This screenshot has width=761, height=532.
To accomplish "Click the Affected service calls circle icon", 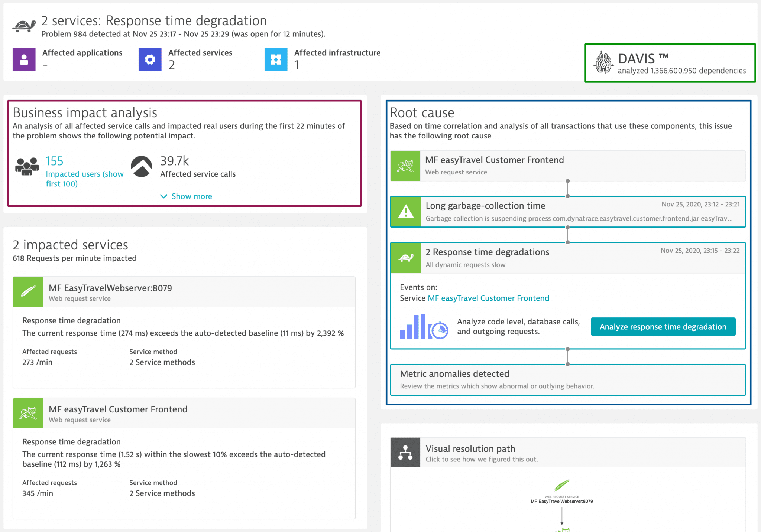I will pos(142,167).
